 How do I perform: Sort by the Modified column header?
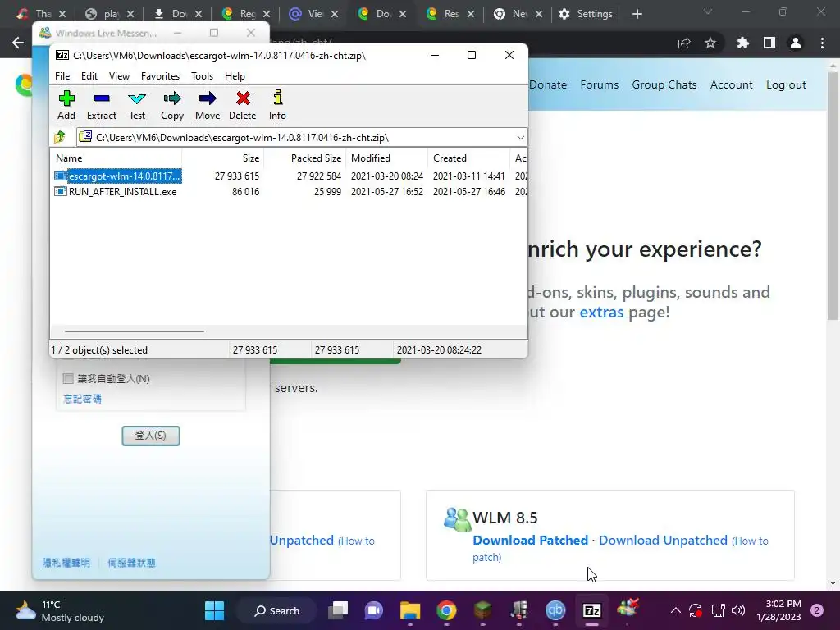(x=387, y=158)
